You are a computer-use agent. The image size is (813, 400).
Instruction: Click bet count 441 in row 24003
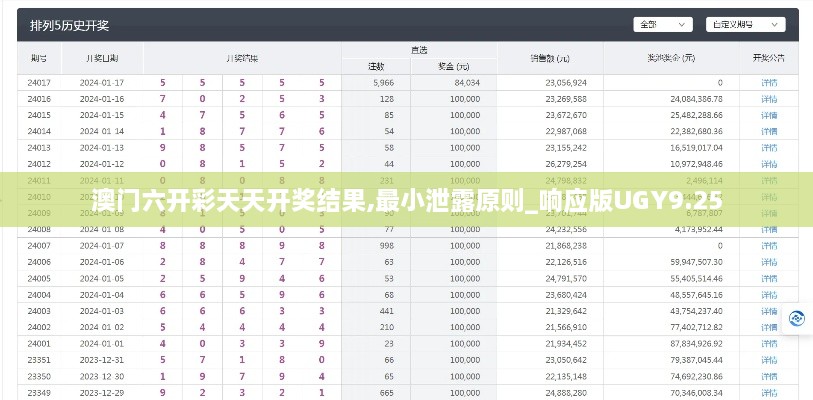[386, 311]
